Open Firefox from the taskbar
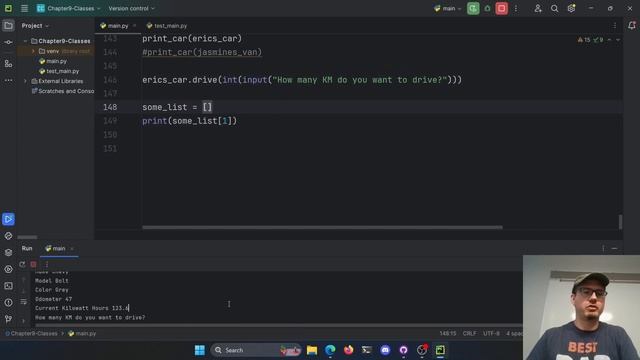 tap(348, 350)
